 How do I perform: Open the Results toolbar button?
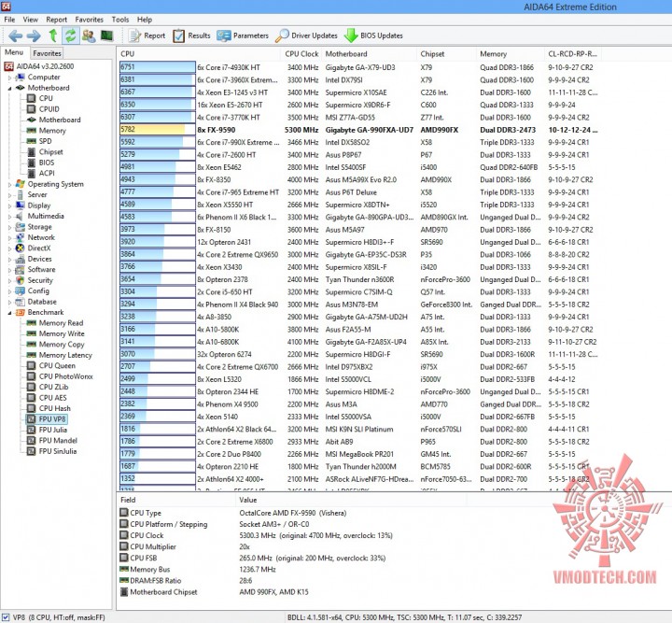(191, 35)
